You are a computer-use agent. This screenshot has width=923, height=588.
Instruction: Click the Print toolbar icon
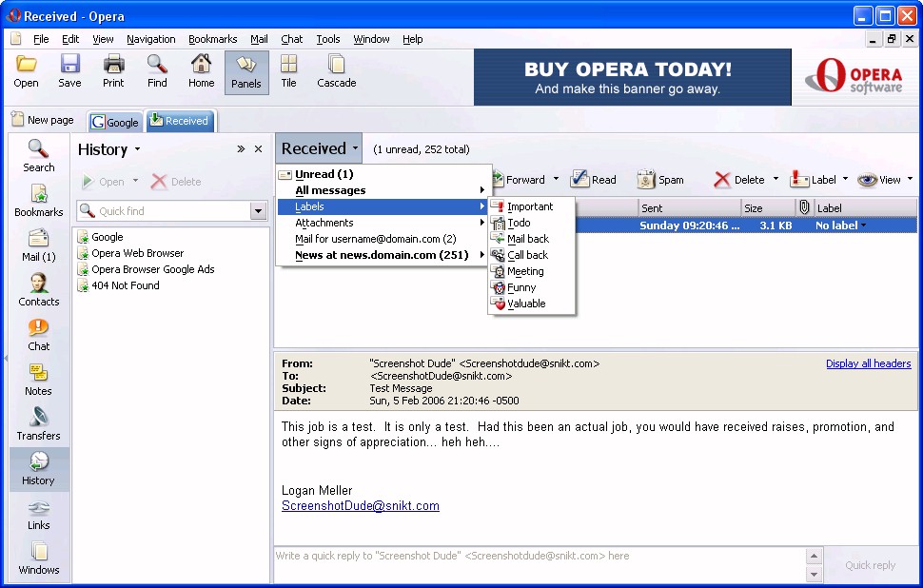pos(113,71)
